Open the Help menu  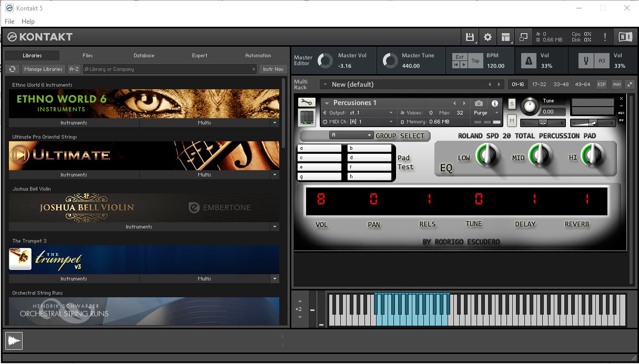(x=28, y=22)
